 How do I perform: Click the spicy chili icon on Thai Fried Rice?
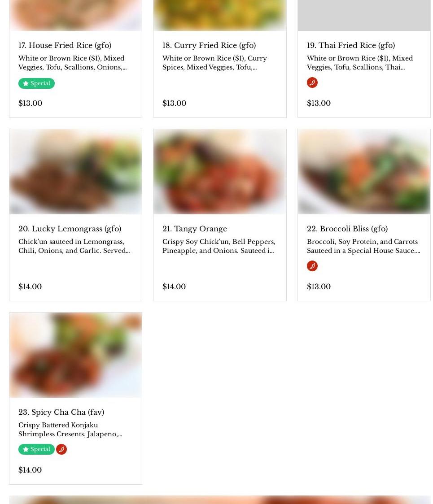(312, 83)
